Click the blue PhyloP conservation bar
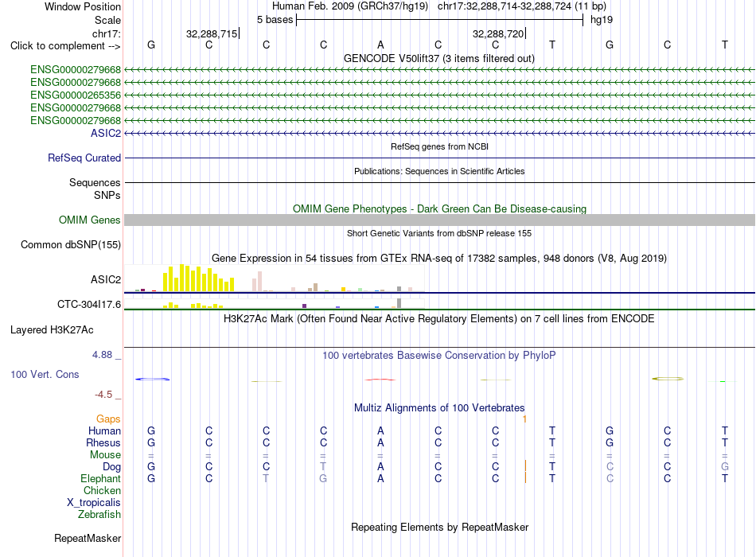This screenshot has height=557, width=756. [x=152, y=379]
